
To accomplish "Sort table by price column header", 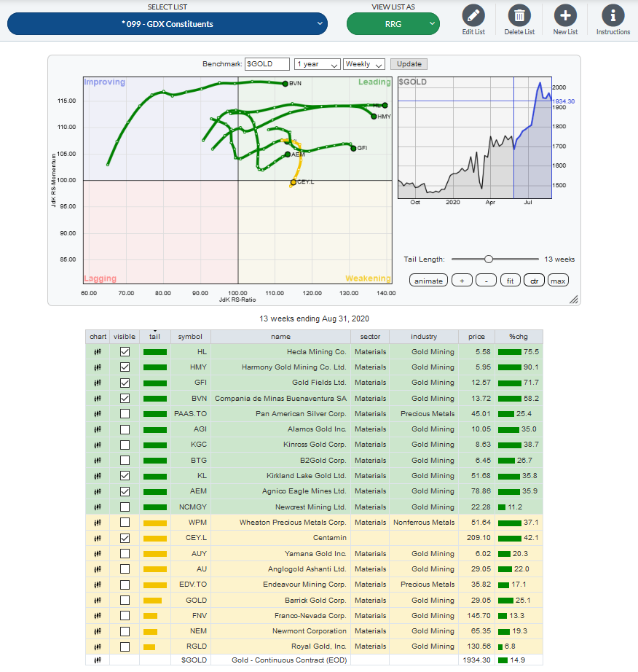I will coord(476,337).
